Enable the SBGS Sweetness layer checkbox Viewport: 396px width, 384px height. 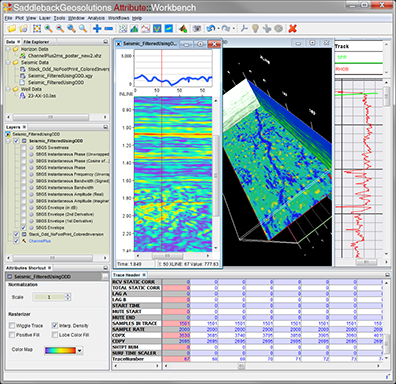[x=23, y=148]
